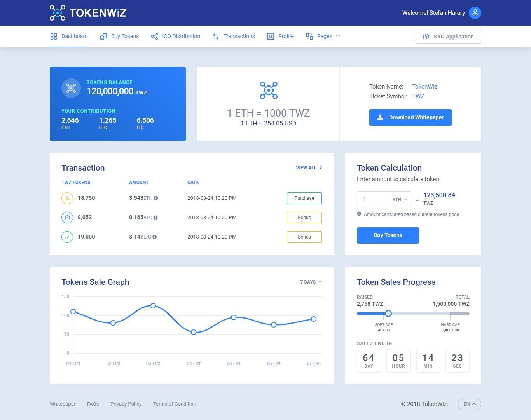Image resolution: width=531 pixels, height=420 pixels.
Task: Click info icon beside amount calculated note
Action: pyautogui.click(x=359, y=214)
